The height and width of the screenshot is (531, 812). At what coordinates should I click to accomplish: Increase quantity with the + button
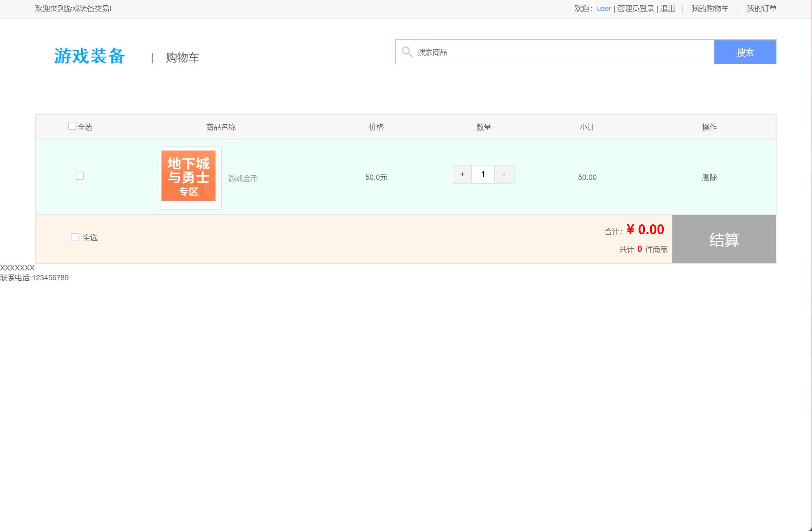coord(462,174)
